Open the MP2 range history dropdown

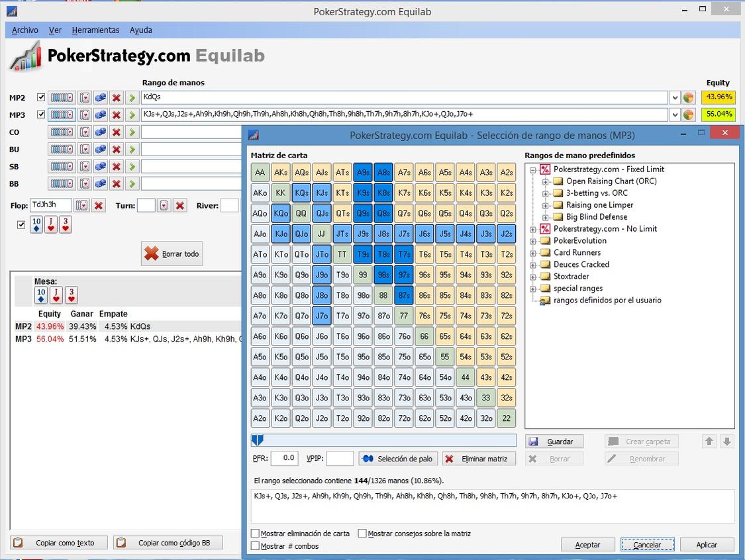675,98
